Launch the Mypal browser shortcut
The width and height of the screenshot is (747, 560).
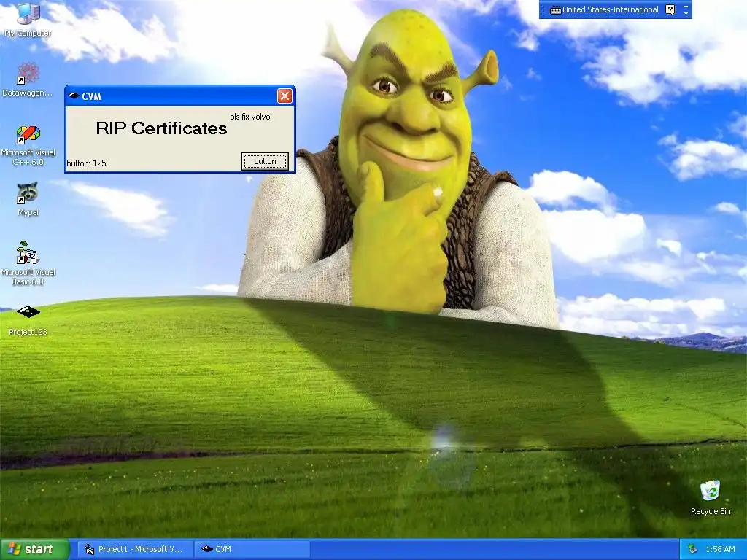28,198
